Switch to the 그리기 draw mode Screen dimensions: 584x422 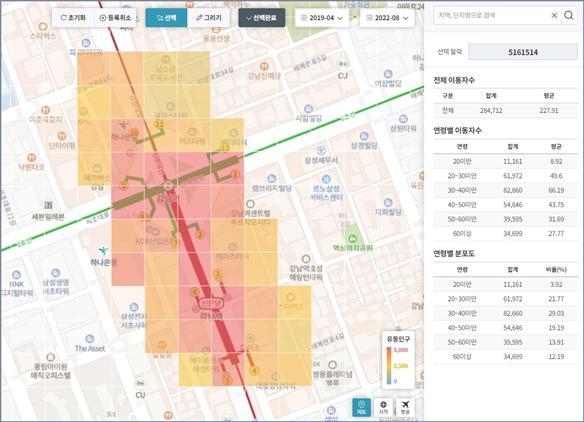[x=209, y=18]
